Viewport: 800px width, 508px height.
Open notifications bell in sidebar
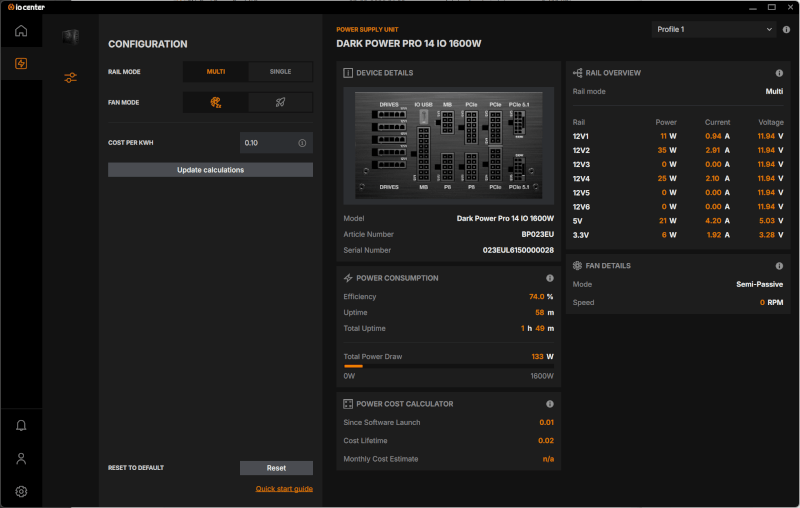[21, 425]
